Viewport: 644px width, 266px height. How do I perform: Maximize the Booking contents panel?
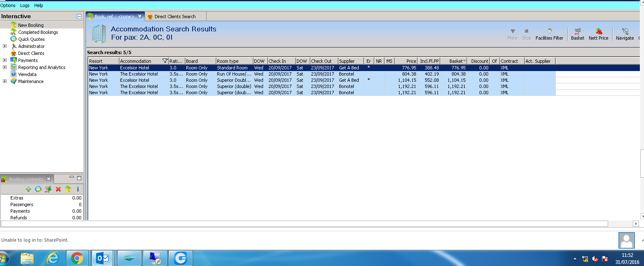point(79,178)
